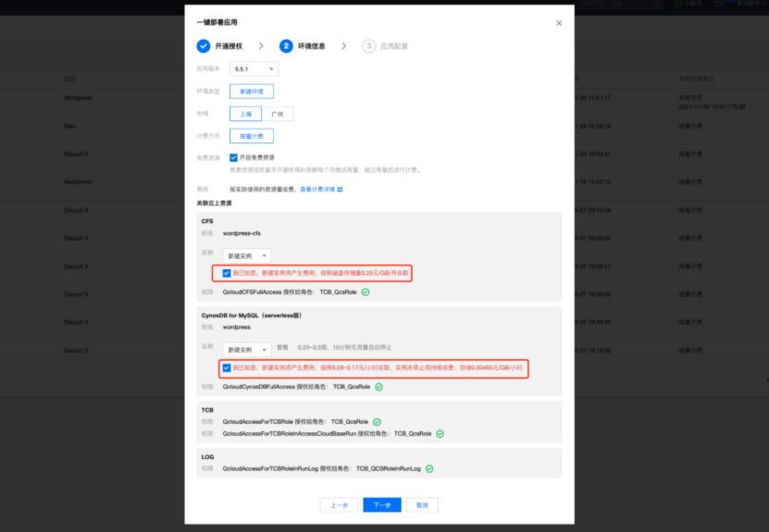Screen dimensions: 769x532
Task: Click the mail icon in top bar
Action: pyautogui.click(x=719, y=3)
